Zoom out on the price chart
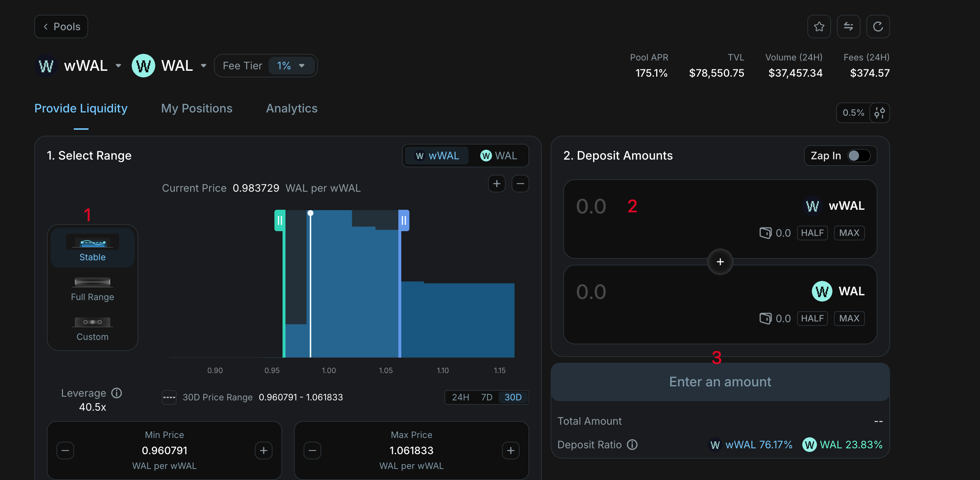 pyautogui.click(x=520, y=184)
